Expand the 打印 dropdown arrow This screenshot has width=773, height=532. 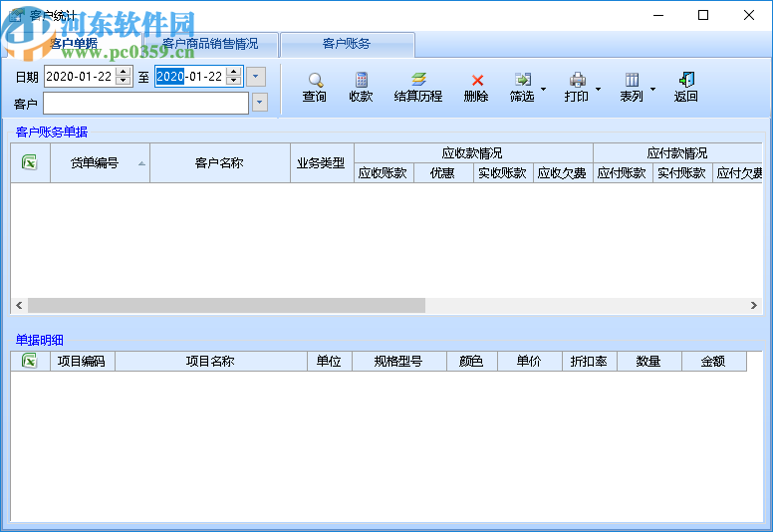click(598, 90)
